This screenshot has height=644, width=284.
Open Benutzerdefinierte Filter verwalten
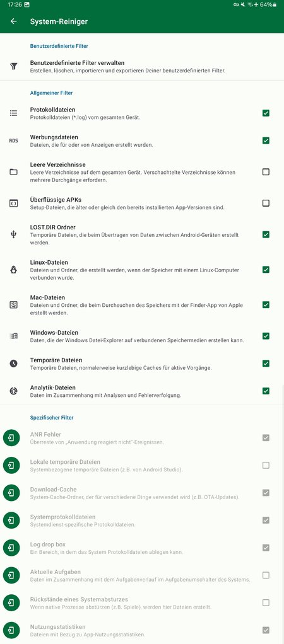point(142,67)
